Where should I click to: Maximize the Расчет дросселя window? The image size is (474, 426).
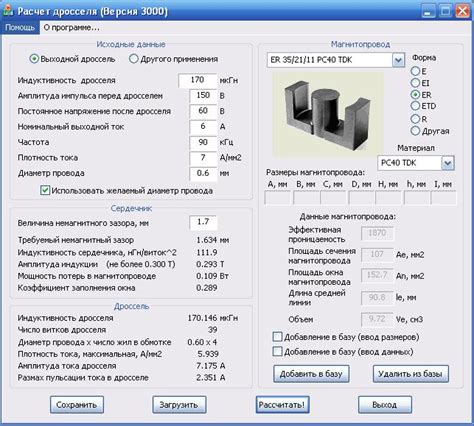point(445,11)
